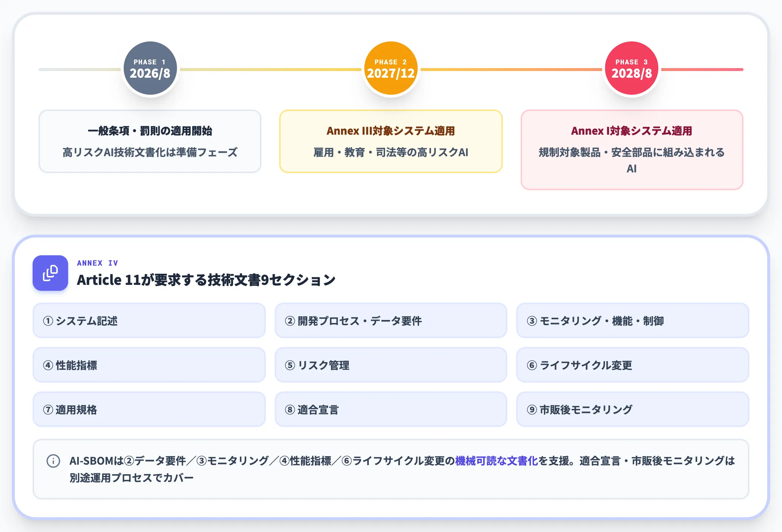782x532 pixels.
Task: Click the ② 開発プロセス・データ要件 section
Action: click(391, 320)
